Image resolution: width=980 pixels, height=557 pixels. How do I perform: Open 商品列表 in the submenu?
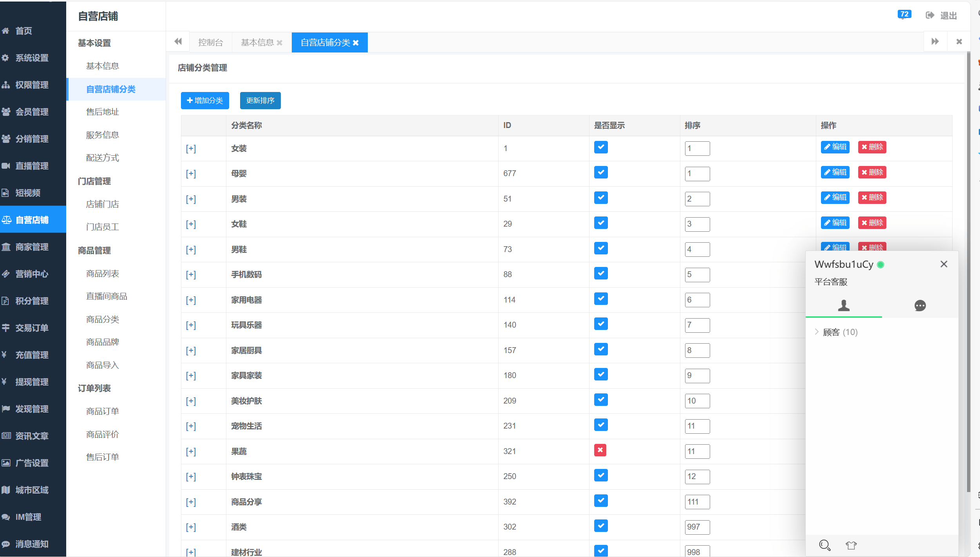point(103,274)
